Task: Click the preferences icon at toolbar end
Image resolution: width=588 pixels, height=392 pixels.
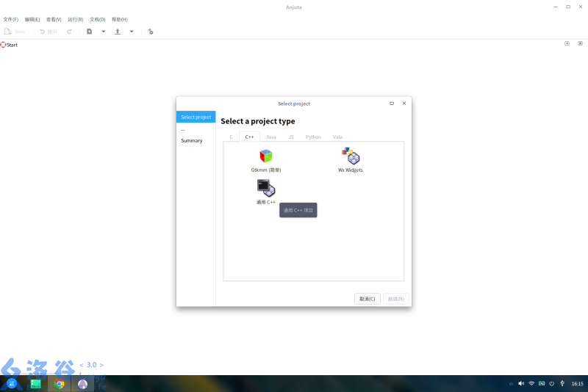Action: [151, 32]
